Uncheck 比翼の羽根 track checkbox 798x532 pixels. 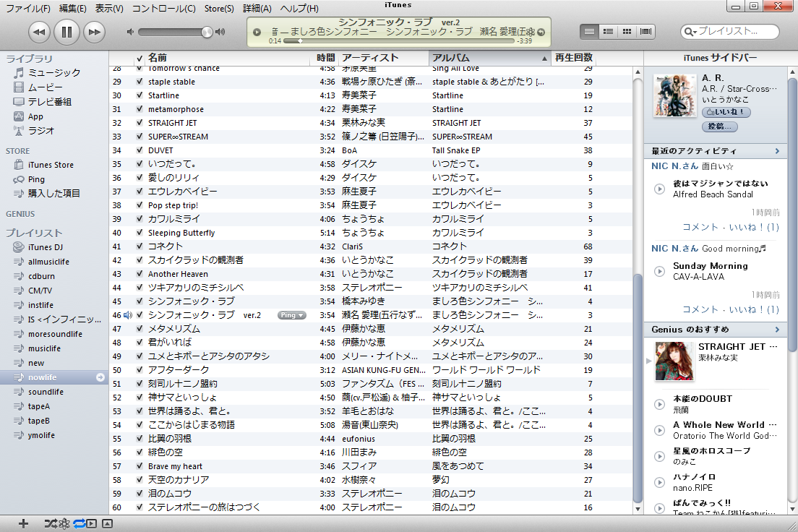click(x=140, y=439)
